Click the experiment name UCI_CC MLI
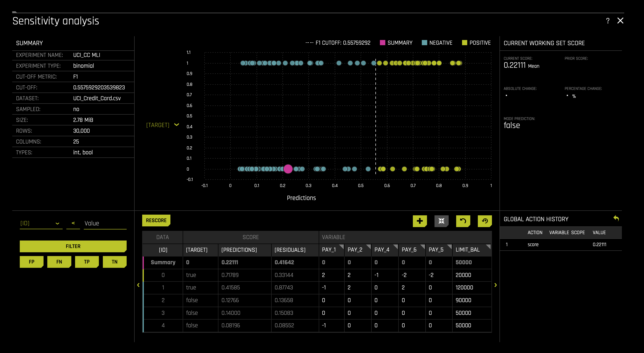Screen dimensions: 644x353 86,55
